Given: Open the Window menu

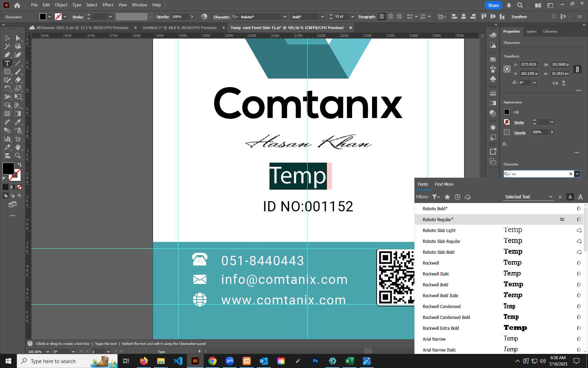Looking at the screenshot, I should (139, 5).
